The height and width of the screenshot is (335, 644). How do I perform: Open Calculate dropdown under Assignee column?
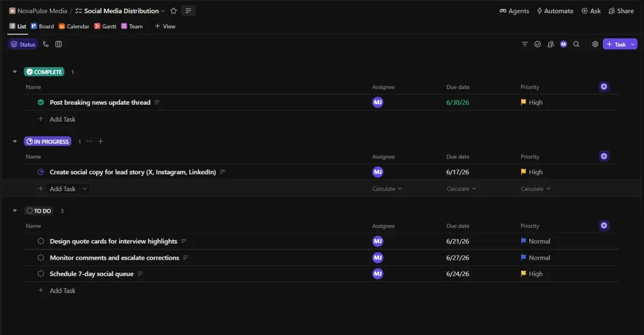387,189
